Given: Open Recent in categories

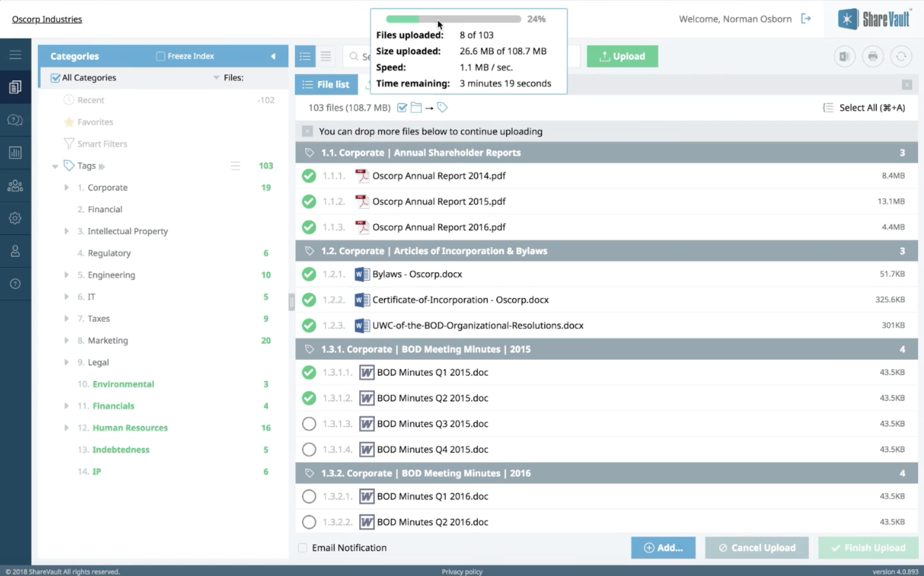Looking at the screenshot, I should [91, 100].
